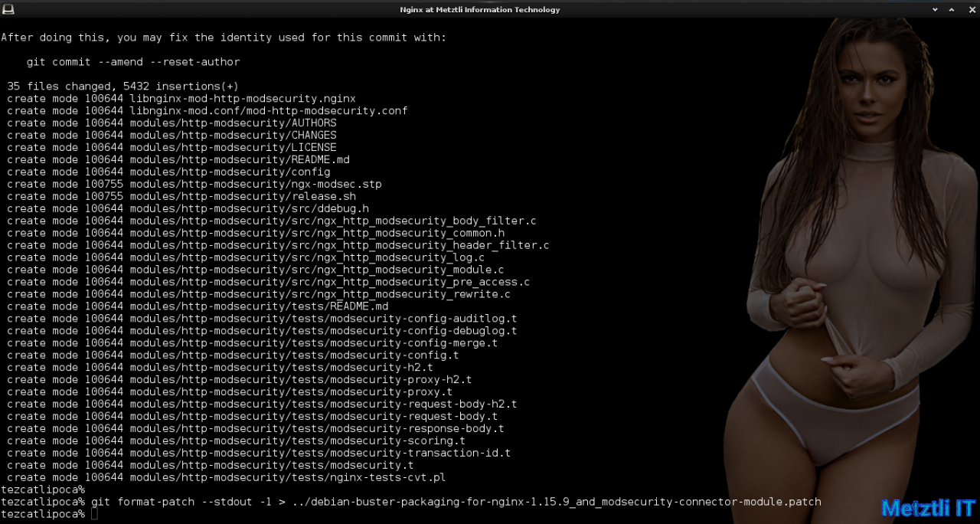Click the libnginx-mod-http-modsecurity.nginx line
The width and height of the screenshot is (980, 524).
pos(181,99)
